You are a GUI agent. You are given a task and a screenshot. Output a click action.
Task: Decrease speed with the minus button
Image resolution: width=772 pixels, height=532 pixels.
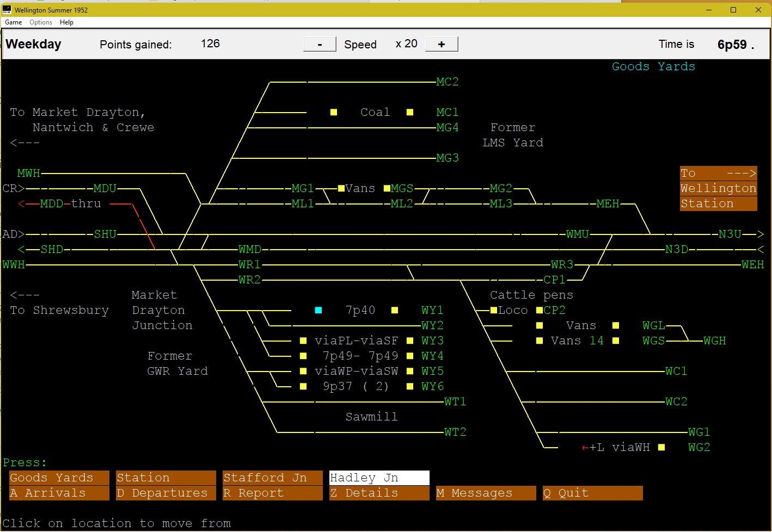320,44
